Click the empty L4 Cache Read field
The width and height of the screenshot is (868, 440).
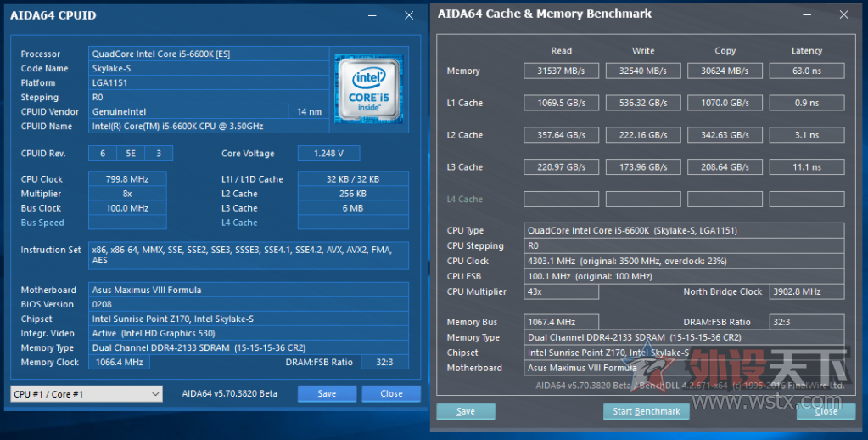(x=562, y=200)
